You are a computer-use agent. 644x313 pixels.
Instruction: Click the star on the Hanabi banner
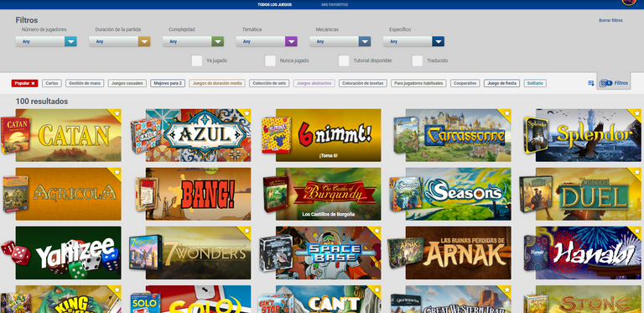636,231
